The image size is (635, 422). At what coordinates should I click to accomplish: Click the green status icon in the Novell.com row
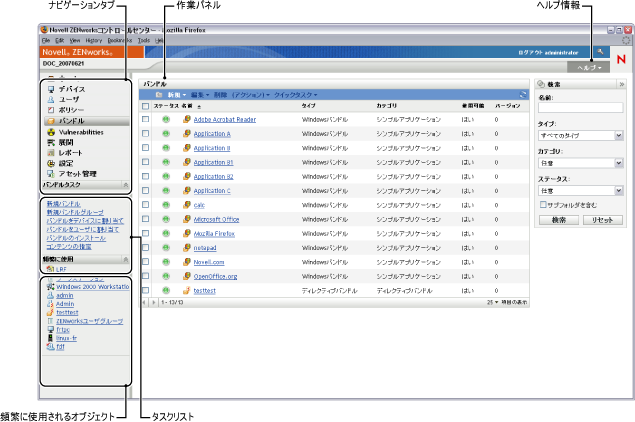click(166, 262)
